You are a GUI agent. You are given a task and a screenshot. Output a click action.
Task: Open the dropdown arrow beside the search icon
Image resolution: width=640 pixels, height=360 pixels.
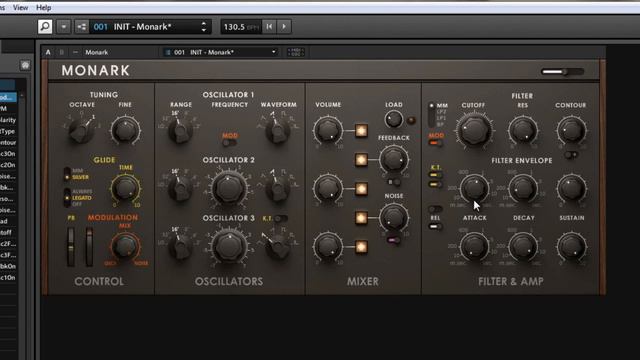coord(64,27)
